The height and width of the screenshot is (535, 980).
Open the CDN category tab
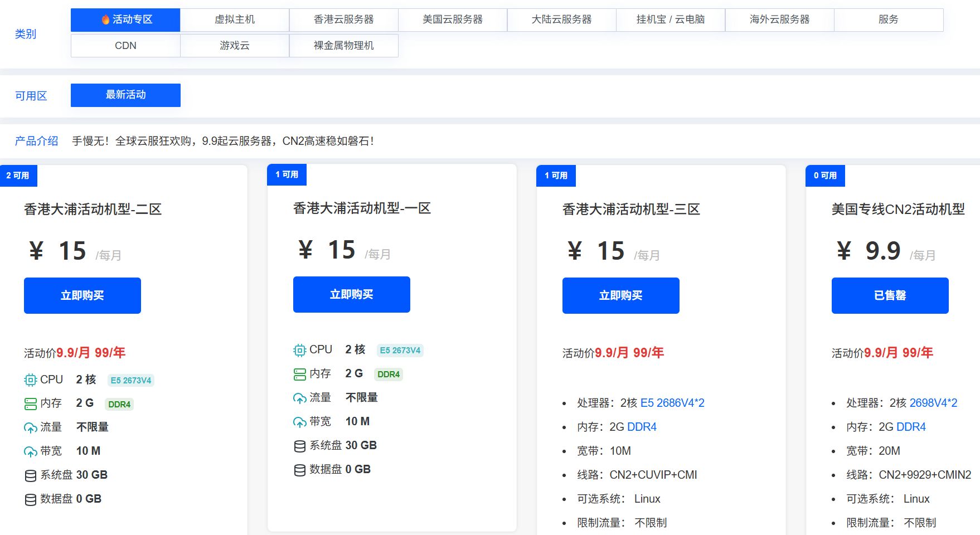pos(125,46)
